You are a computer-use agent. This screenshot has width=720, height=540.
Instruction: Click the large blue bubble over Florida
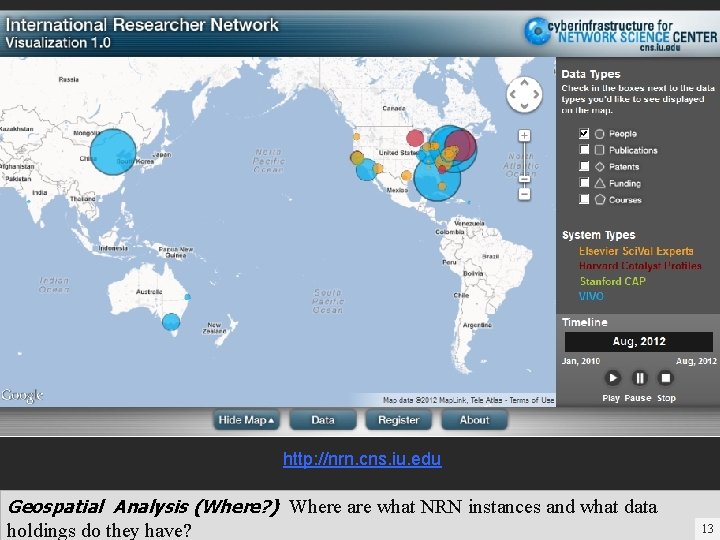click(x=437, y=178)
